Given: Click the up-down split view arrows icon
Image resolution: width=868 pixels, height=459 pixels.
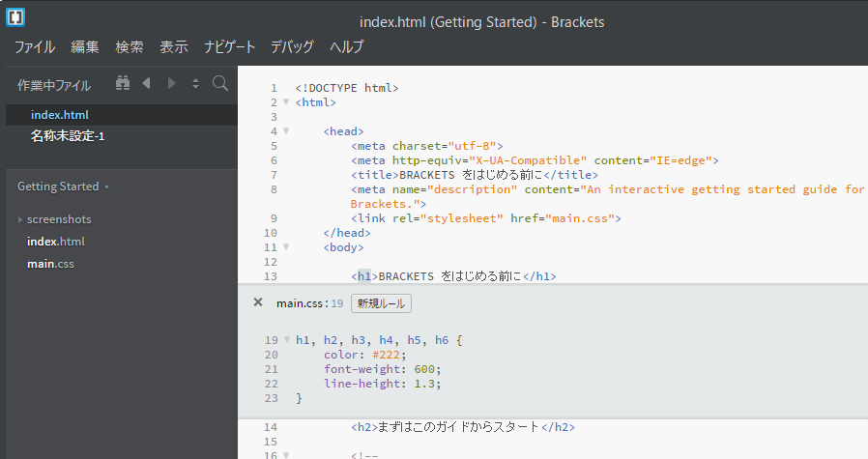Looking at the screenshot, I should [x=195, y=83].
